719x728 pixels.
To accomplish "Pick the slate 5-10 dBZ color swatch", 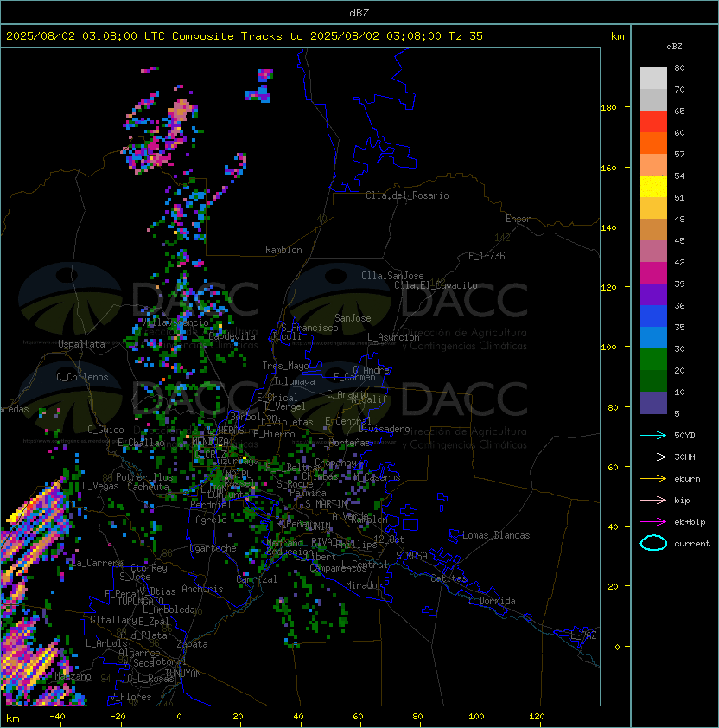I will (x=653, y=403).
